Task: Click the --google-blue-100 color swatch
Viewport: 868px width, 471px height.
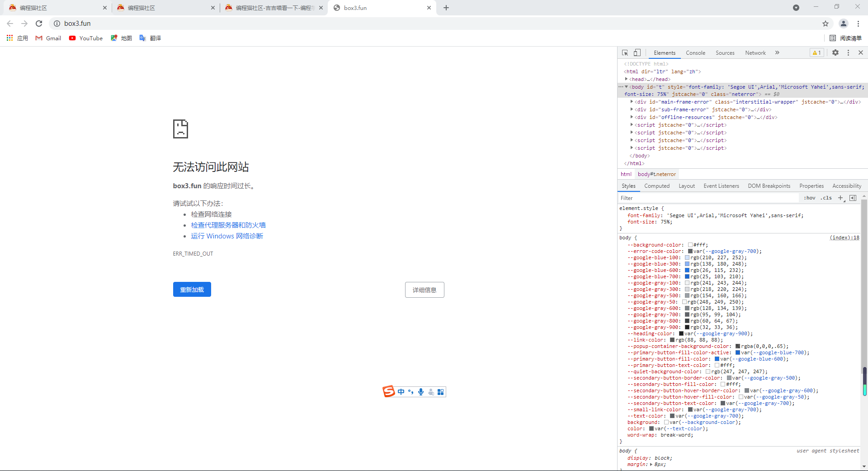Action: click(687, 258)
